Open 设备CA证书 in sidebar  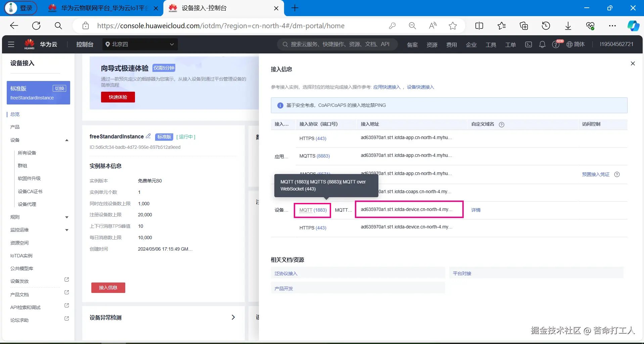pos(30,191)
